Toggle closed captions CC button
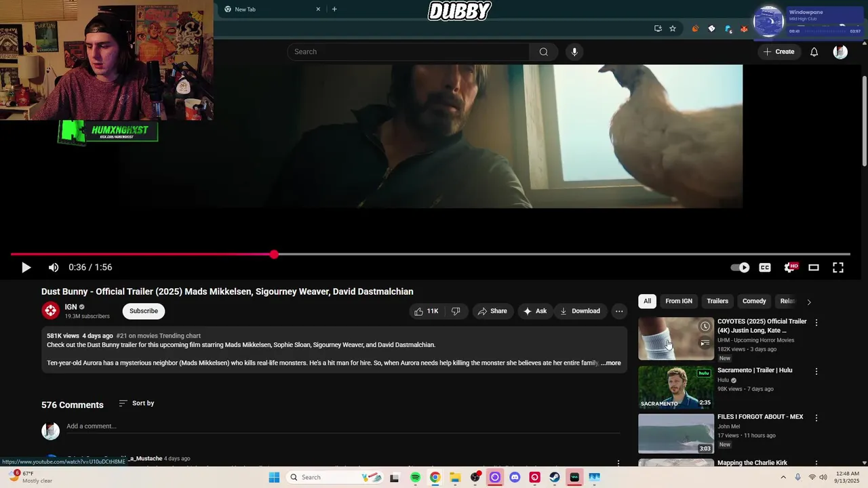The height and width of the screenshot is (488, 868). [x=765, y=268]
